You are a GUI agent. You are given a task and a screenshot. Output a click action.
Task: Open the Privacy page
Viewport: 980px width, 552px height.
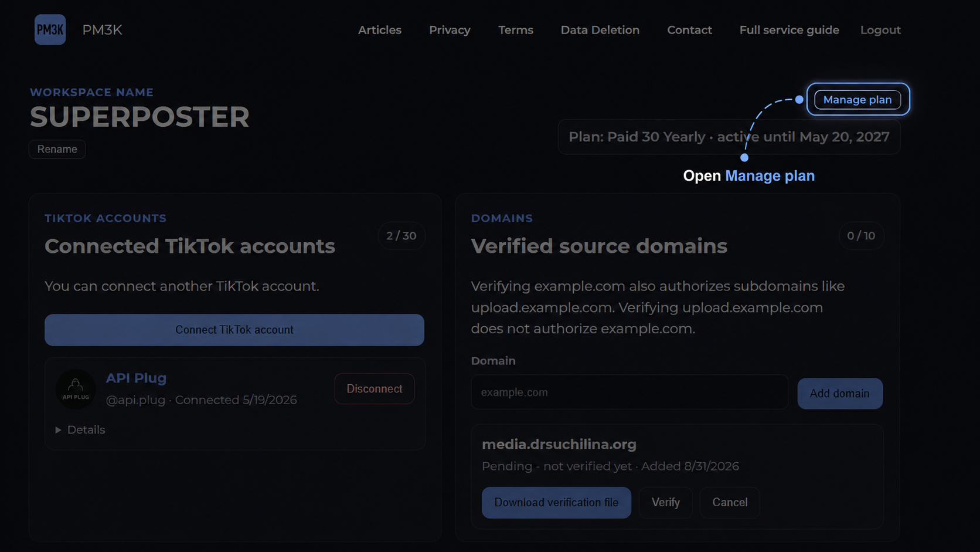[x=450, y=30]
